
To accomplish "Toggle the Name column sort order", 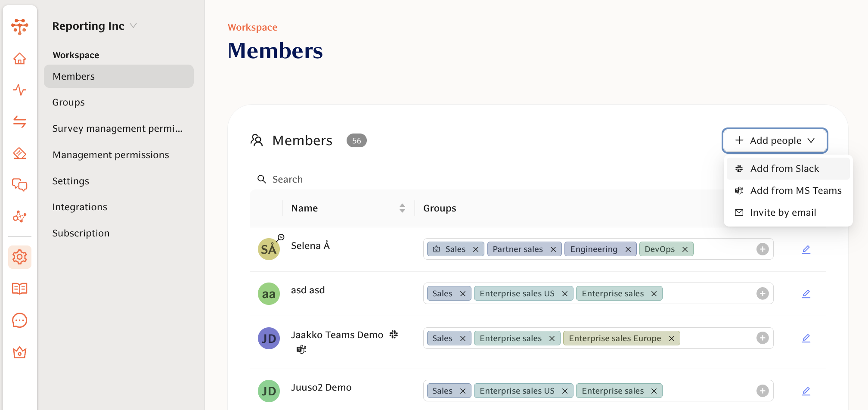I will click(x=402, y=208).
